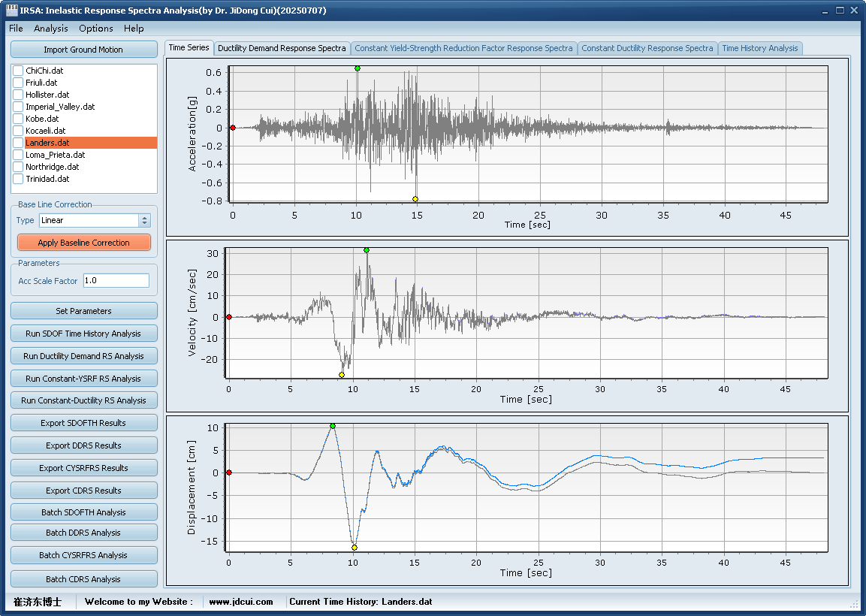Tick the Kobe.dat checkbox
866x616 pixels.
(19, 119)
